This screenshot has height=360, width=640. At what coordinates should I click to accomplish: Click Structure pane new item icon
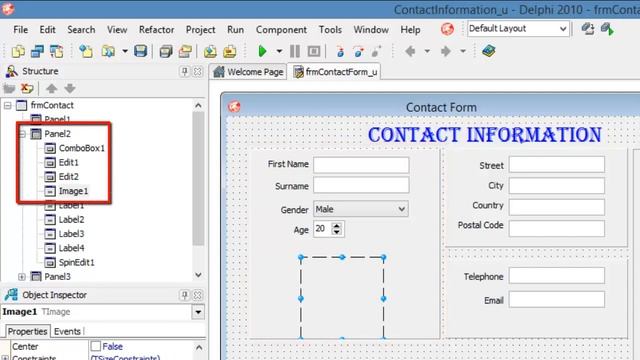[x=9, y=88]
